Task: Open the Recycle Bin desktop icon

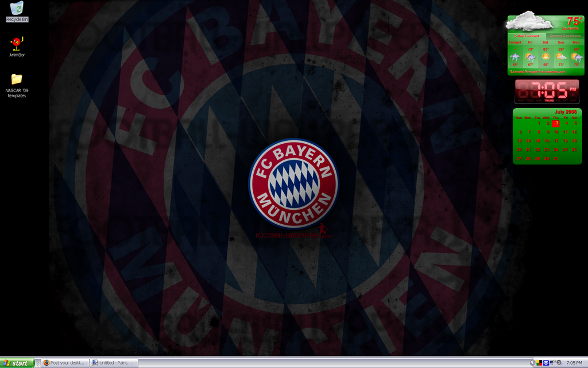Action: (x=17, y=9)
